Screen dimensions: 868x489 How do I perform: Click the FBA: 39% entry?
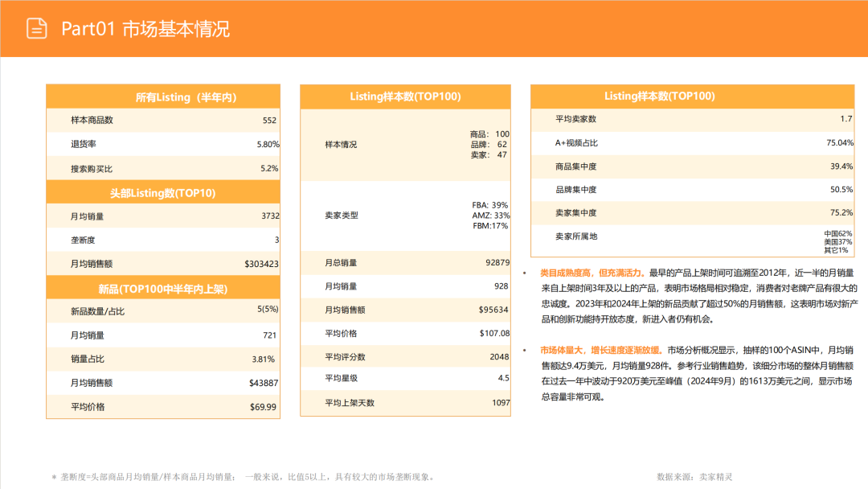[490, 205]
